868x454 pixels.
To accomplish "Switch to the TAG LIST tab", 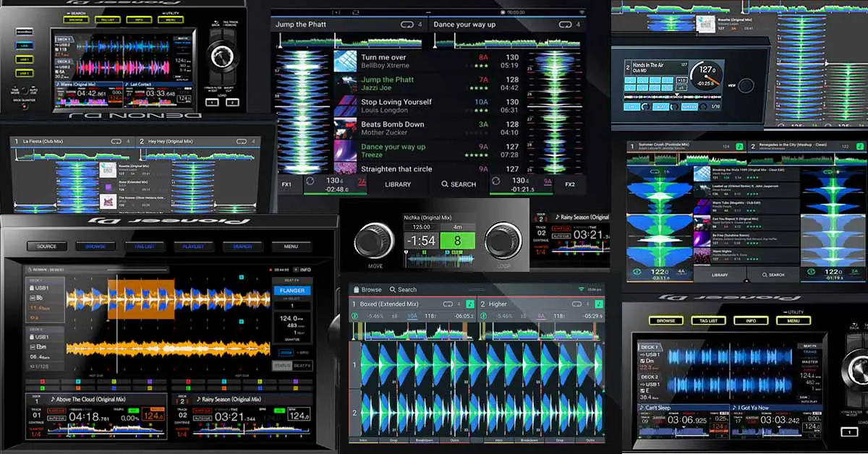I will tap(143, 247).
